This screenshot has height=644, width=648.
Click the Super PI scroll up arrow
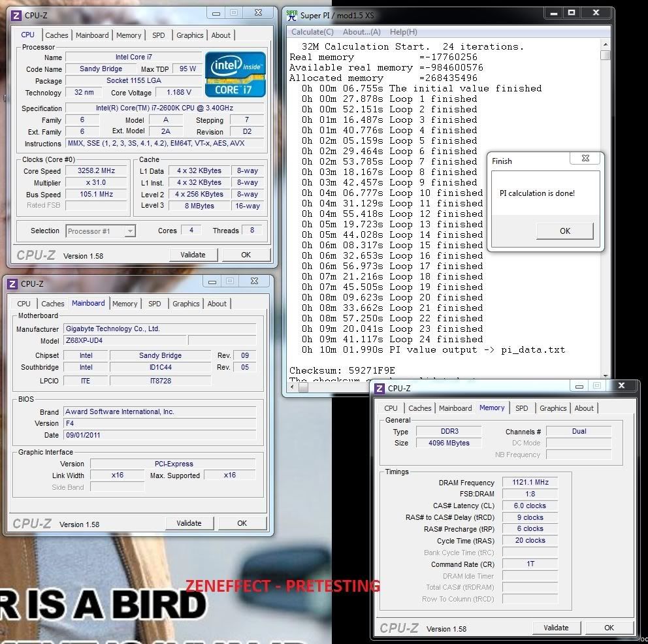[x=606, y=44]
